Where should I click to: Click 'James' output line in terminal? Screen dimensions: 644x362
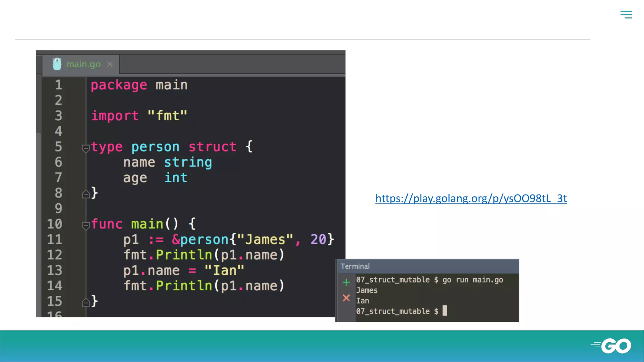(367, 290)
